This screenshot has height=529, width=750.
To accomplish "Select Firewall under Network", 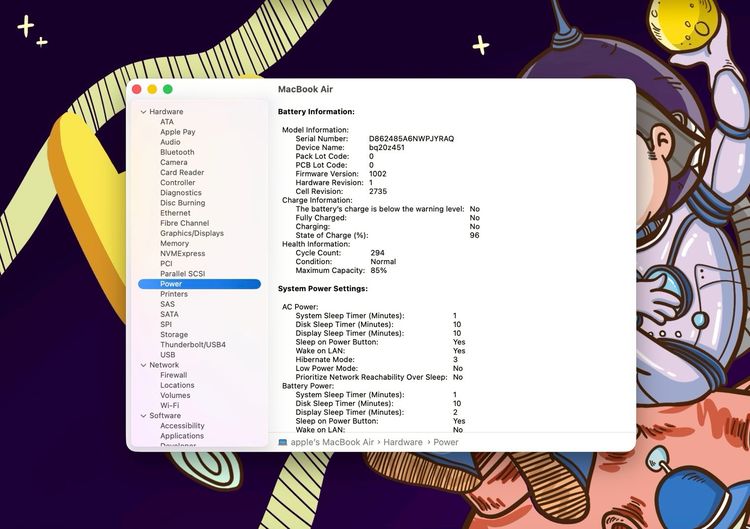I will (x=174, y=375).
